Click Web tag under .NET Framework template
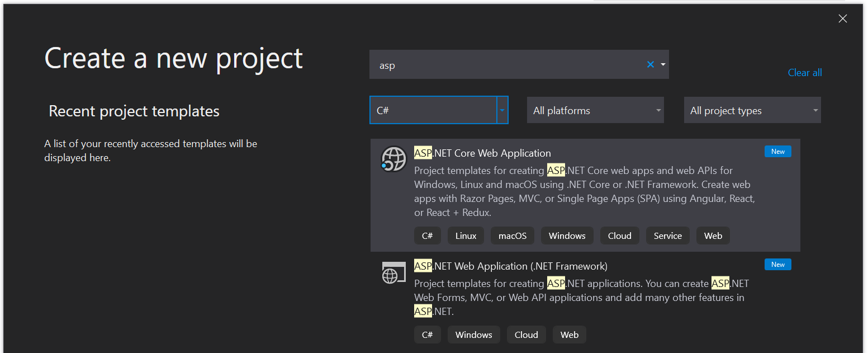 point(570,335)
